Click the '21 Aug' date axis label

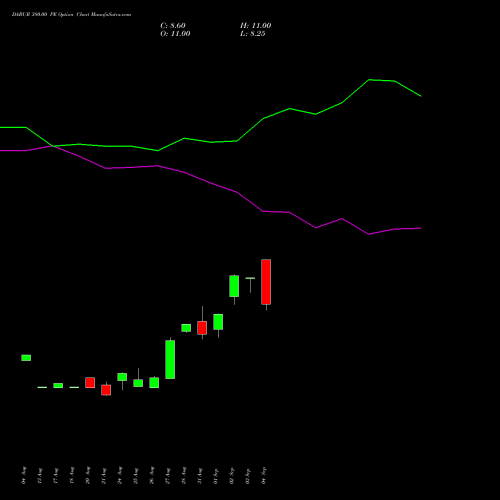click(104, 475)
